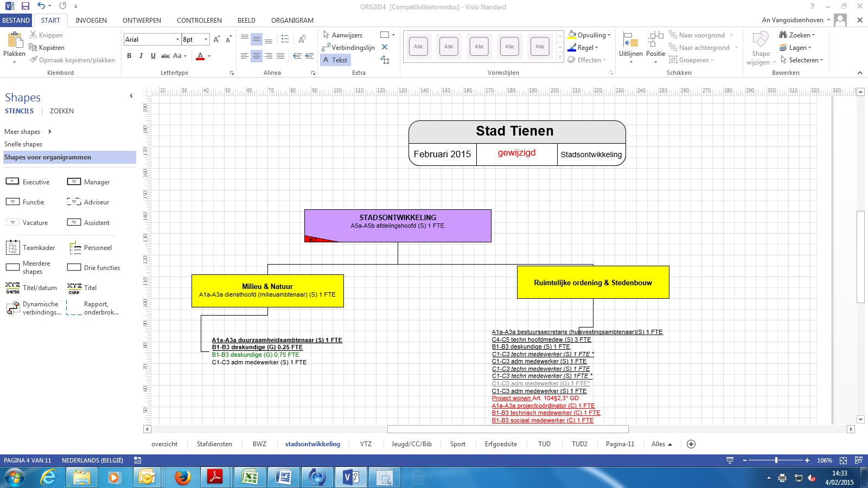Switch to the INVOEGEN ribbon tab

(91, 21)
